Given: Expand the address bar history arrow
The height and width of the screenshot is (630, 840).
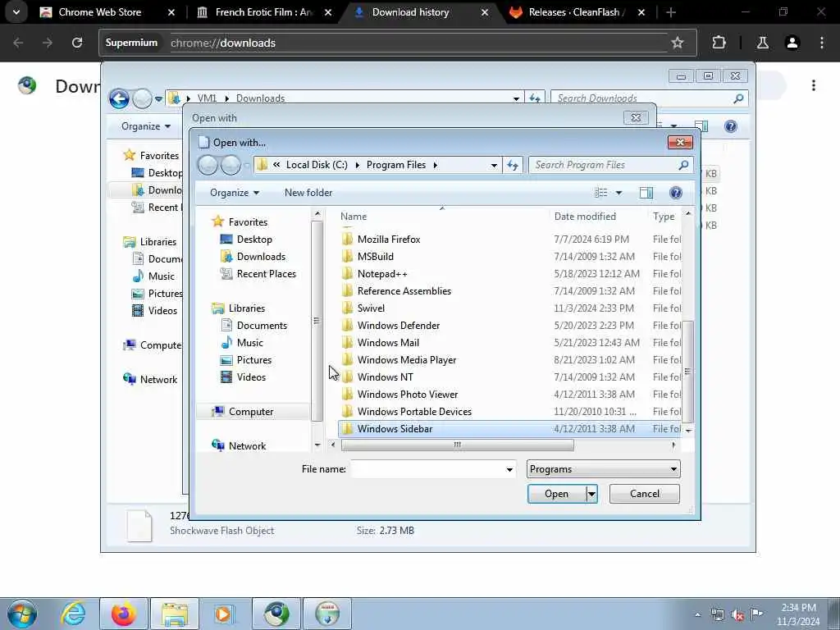Looking at the screenshot, I should (x=493, y=165).
